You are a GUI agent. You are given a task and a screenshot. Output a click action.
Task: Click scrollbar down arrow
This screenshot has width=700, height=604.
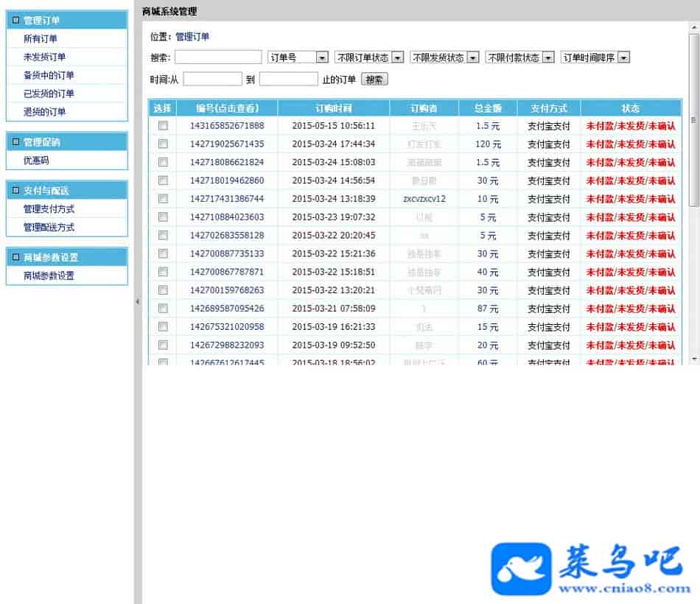click(694, 359)
